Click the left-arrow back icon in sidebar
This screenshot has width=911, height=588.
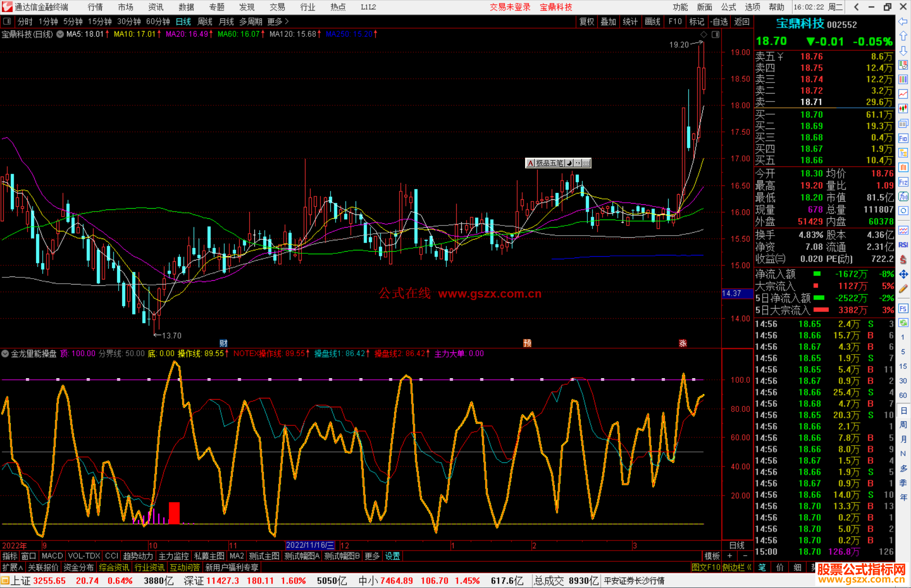[x=903, y=21]
